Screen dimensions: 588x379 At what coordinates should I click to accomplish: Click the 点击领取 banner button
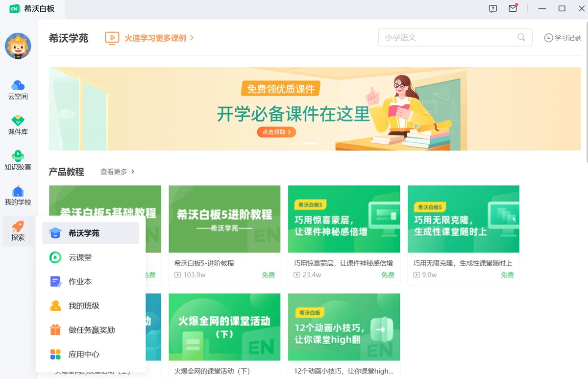coord(276,132)
